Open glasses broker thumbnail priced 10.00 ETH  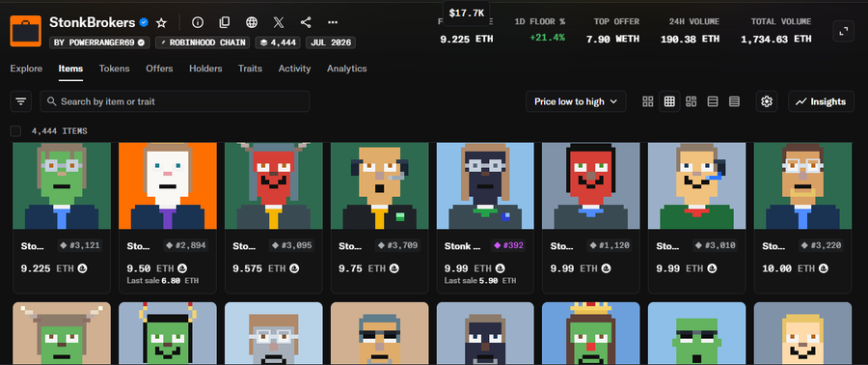tap(802, 186)
